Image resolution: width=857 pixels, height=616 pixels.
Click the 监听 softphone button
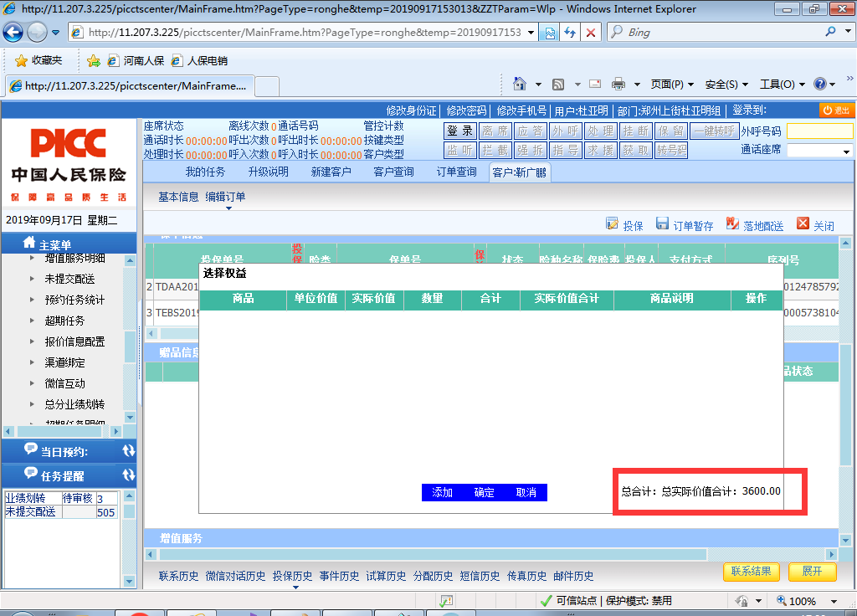pos(459,151)
